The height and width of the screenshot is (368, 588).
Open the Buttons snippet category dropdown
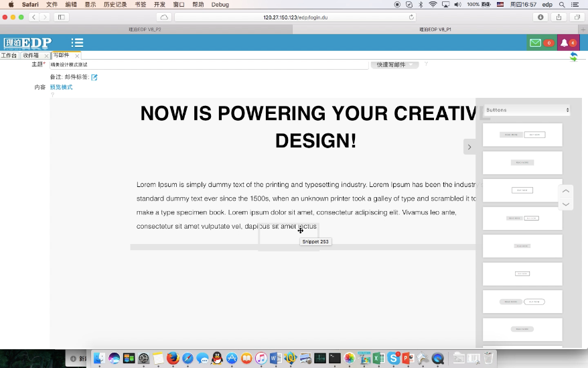point(526,110)
